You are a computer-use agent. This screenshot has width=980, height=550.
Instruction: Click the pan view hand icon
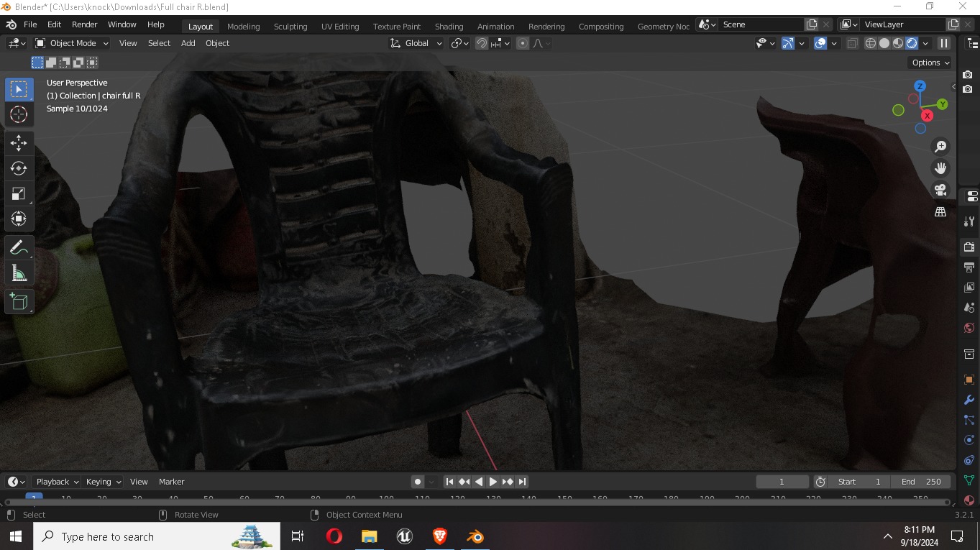tap(940, 168)
